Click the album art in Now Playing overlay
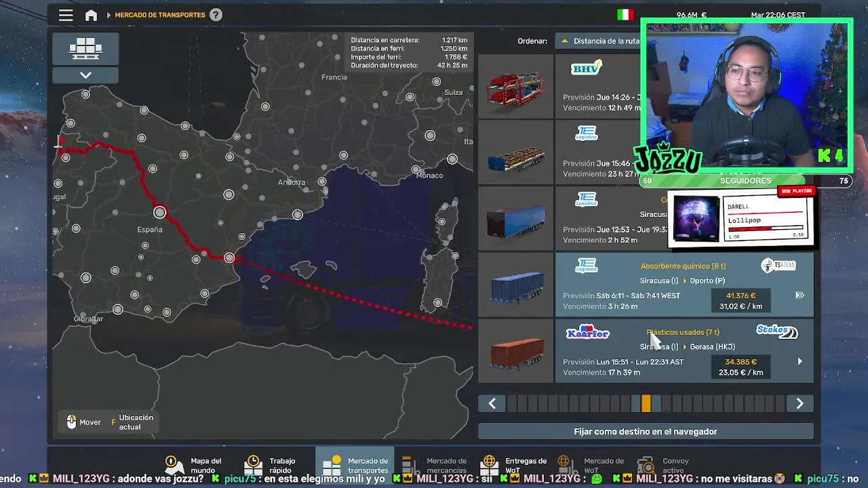868x488 pixels. point(696,219)
